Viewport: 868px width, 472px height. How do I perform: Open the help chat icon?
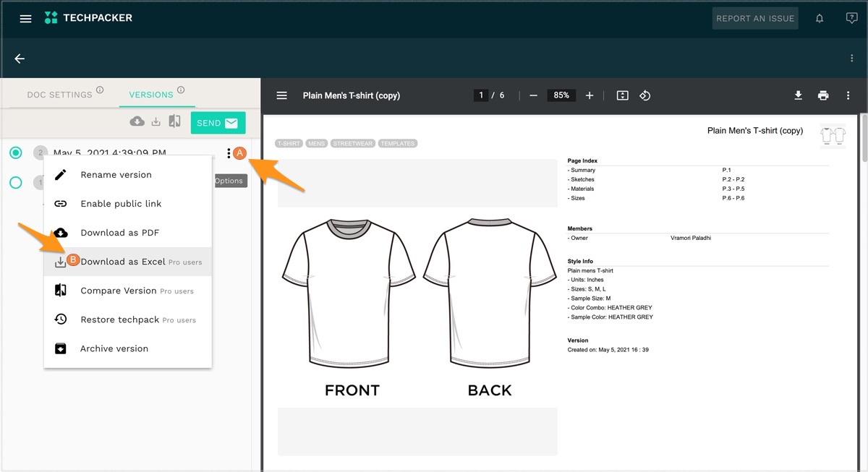pyautogui.click(x=851, y=19)
